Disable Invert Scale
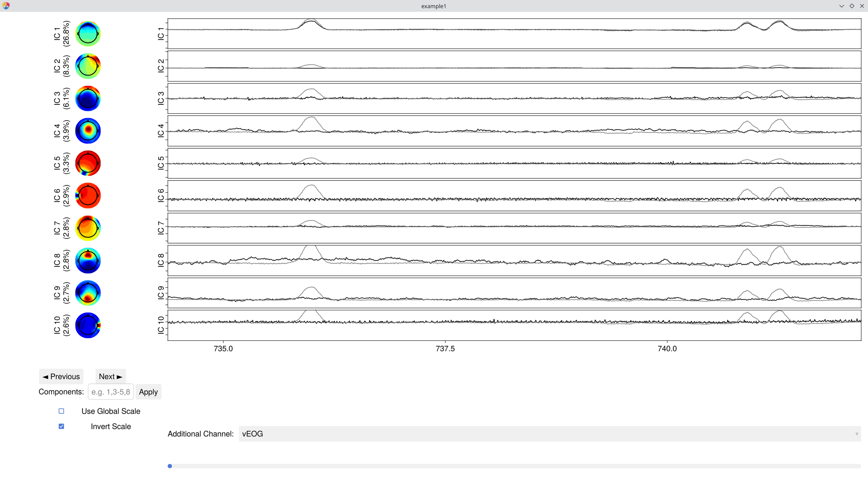This screenshot has width=868, height=488. click(61, 426)
